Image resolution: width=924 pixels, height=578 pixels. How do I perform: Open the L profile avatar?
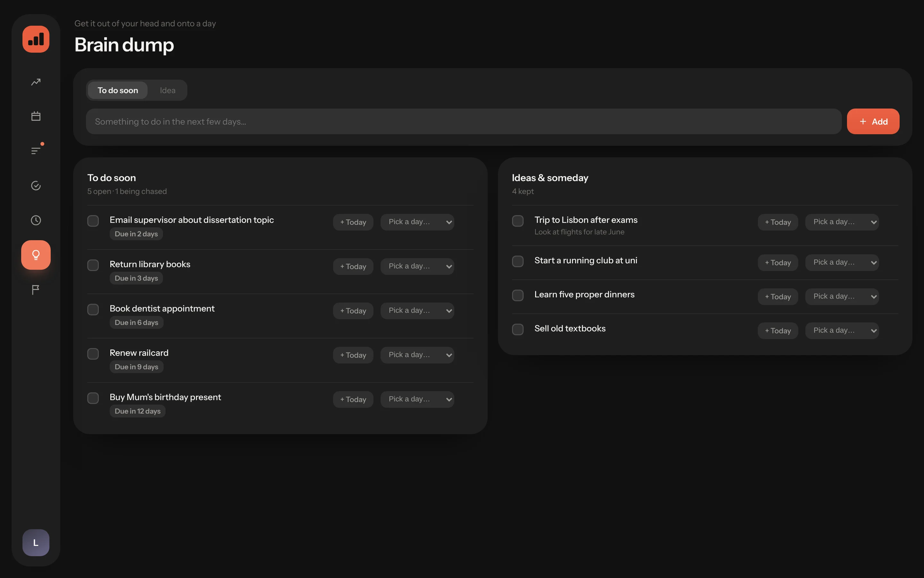point(36,542)
